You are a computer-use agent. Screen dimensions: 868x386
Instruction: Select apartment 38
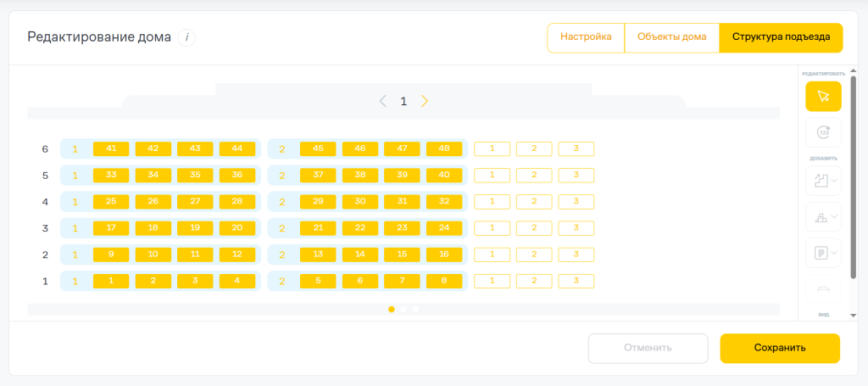[359, 175]
